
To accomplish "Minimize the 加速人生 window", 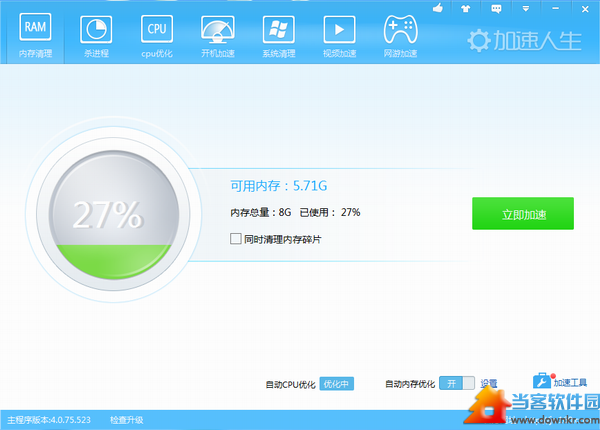I will [556, 8].
